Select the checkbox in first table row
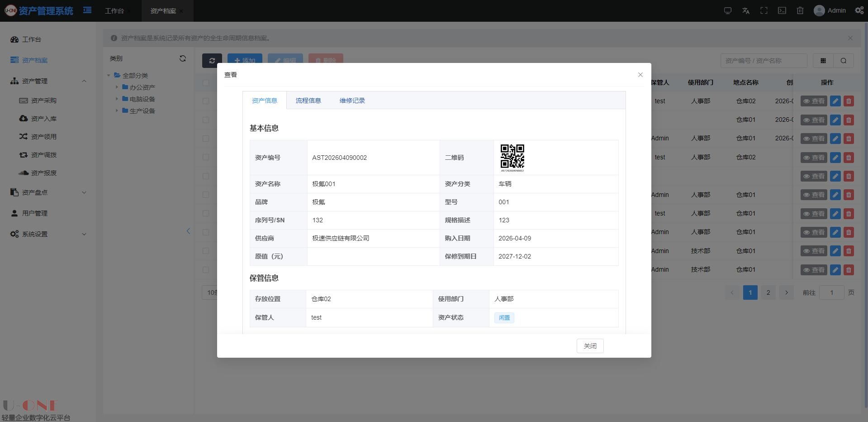This screenshot has height=422, width=868. click(x=206, y=101)
